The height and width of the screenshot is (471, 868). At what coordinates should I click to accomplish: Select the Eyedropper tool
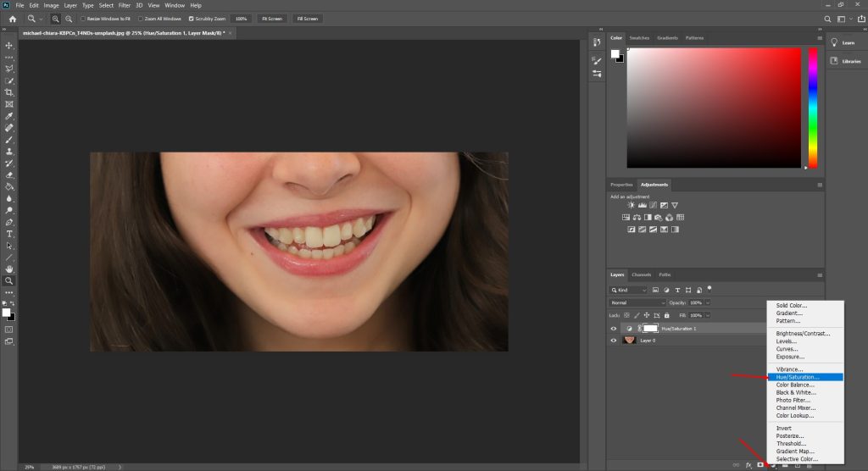(9, 115)
